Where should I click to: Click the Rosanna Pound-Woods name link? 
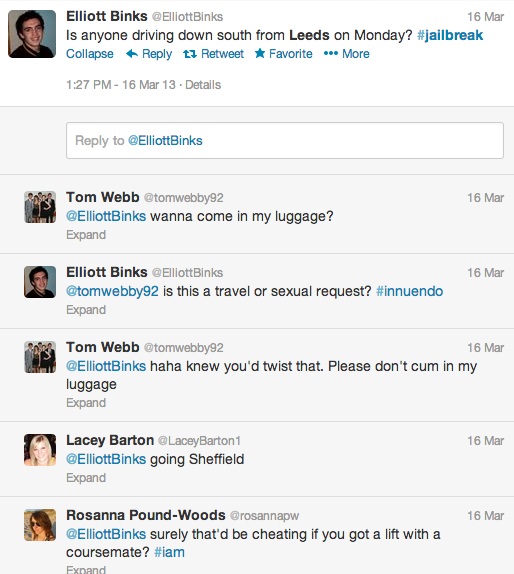(x=146, y=515)
